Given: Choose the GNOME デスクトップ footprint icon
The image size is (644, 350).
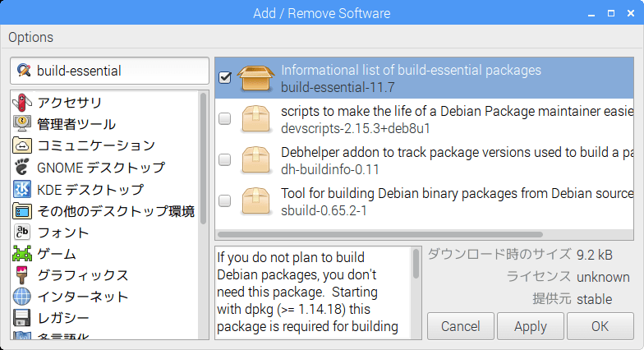Looking at the screenshot, I should 22,168.
